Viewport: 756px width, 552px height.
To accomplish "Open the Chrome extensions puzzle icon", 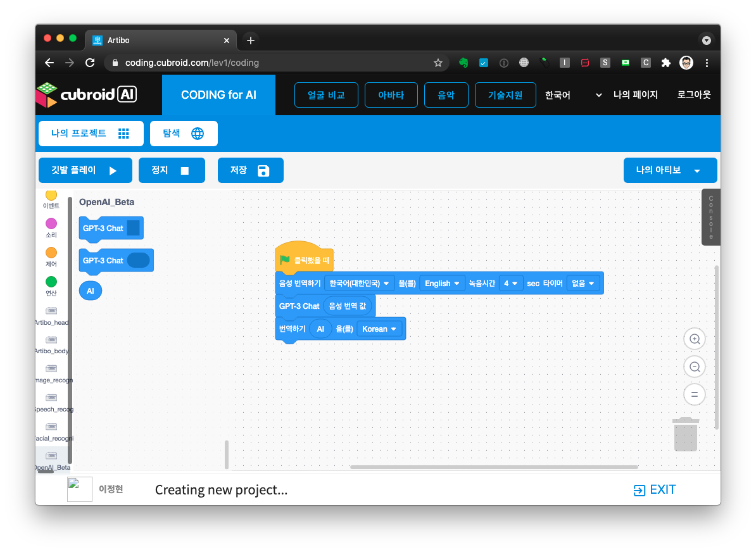I will (x=666, y=63).
